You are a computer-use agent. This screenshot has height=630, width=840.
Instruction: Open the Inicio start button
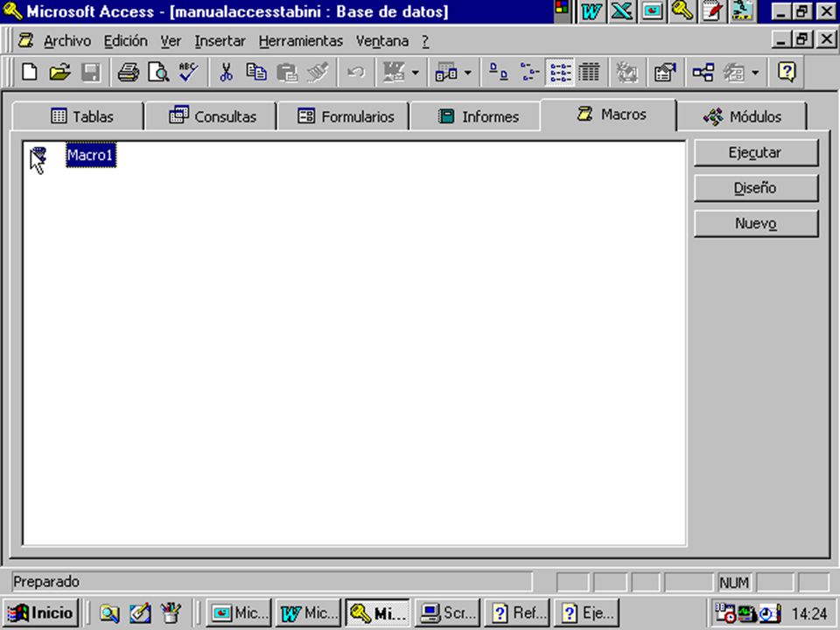tap(41, 612)
